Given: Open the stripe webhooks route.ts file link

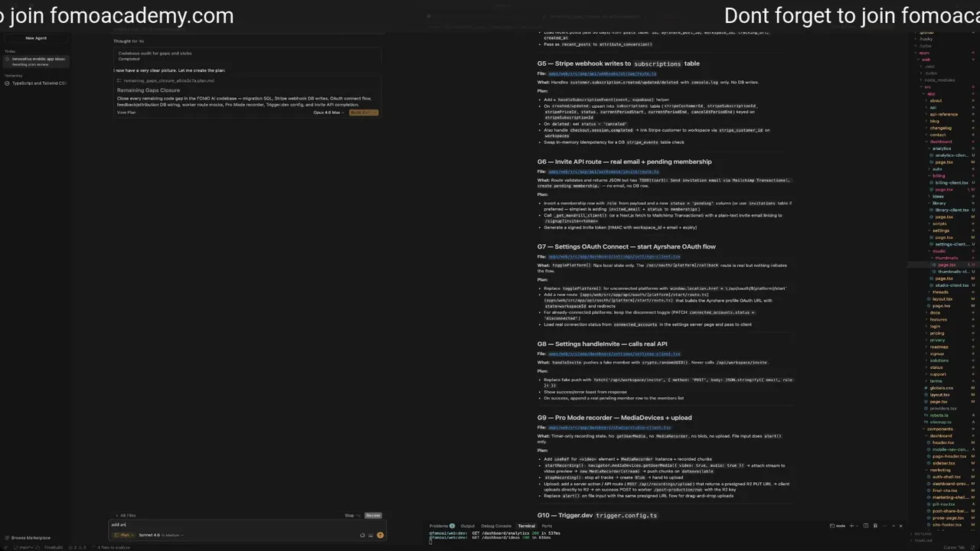Looking at the screenshot, I should (x=603, y=74).
